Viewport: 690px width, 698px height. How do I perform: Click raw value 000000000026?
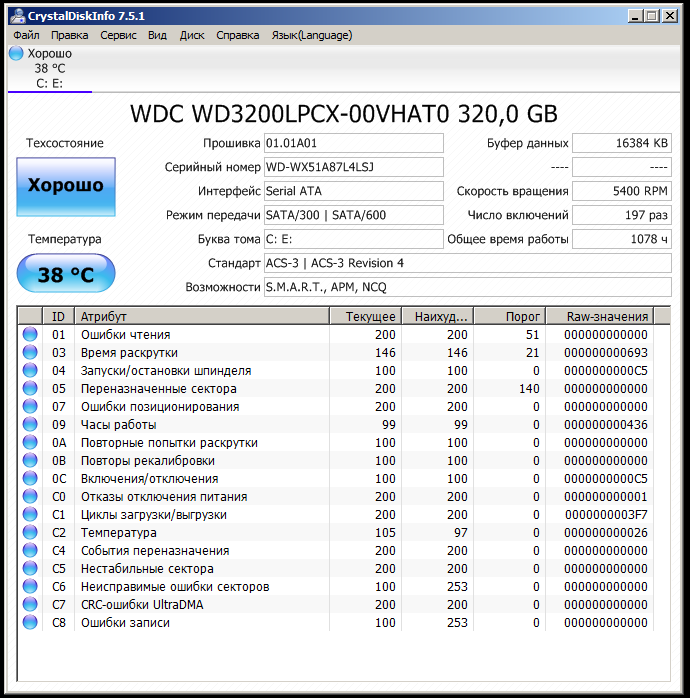coord(605,532)
